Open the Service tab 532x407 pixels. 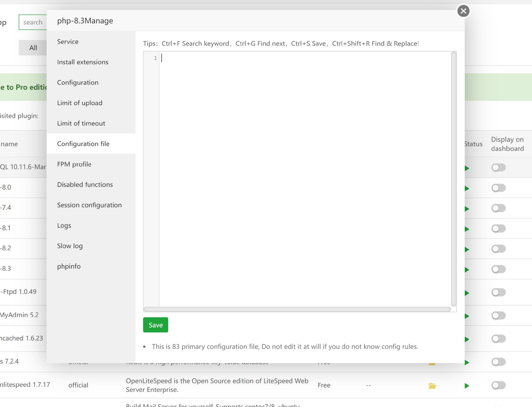[x=68, y=42]
